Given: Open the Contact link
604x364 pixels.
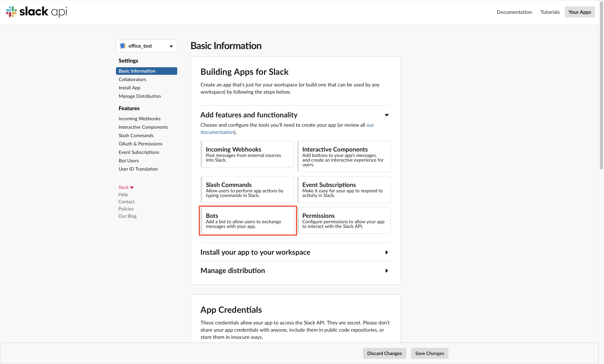Looking at the screenshot, I should (126, 202).
